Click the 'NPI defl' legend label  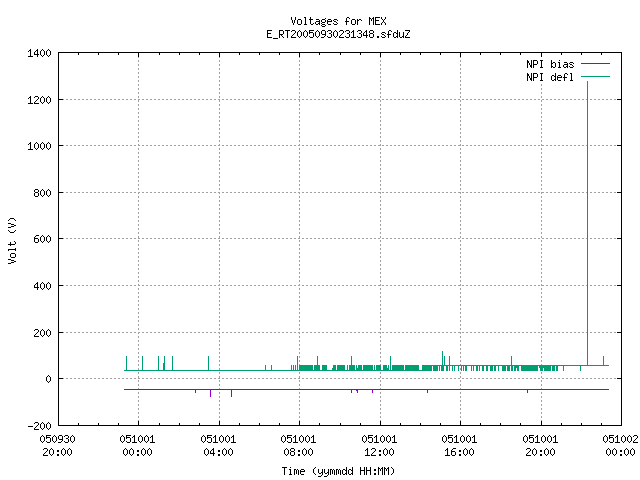point(550,77)
